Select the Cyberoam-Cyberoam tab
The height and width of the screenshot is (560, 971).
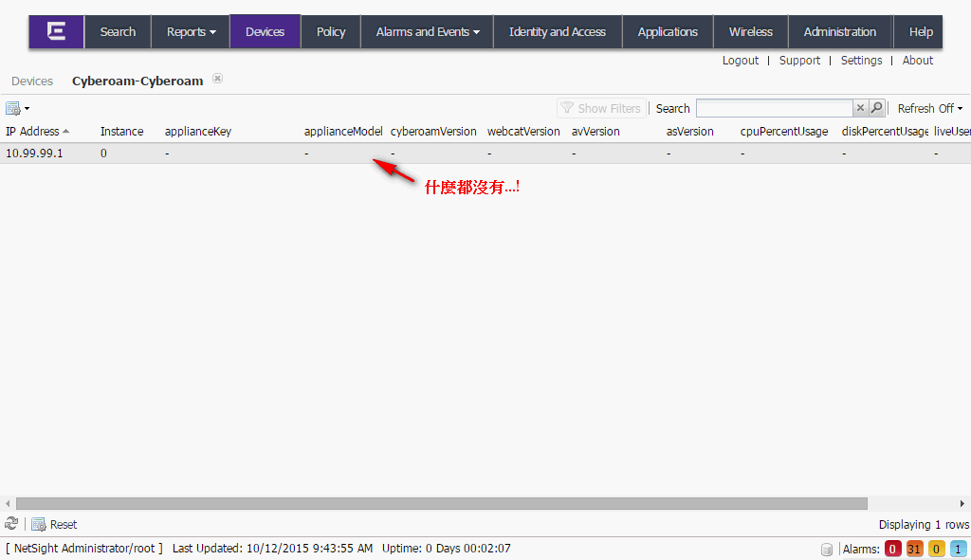pos(137,81)
